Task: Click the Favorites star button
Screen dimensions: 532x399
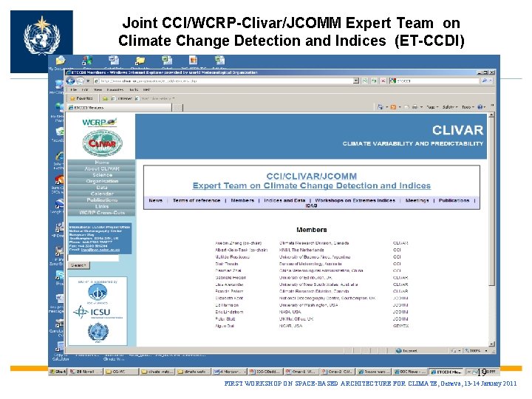Action: [81, 98]
